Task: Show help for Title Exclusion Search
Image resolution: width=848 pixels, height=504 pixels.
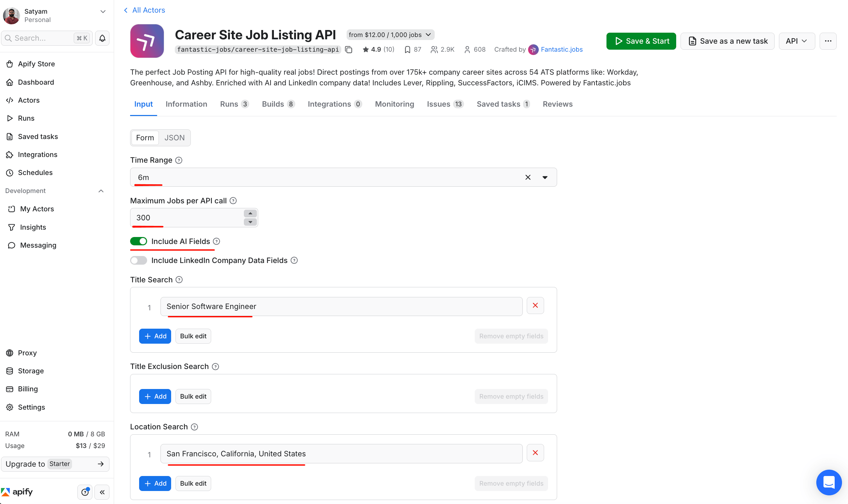Action: coord(216,366)
